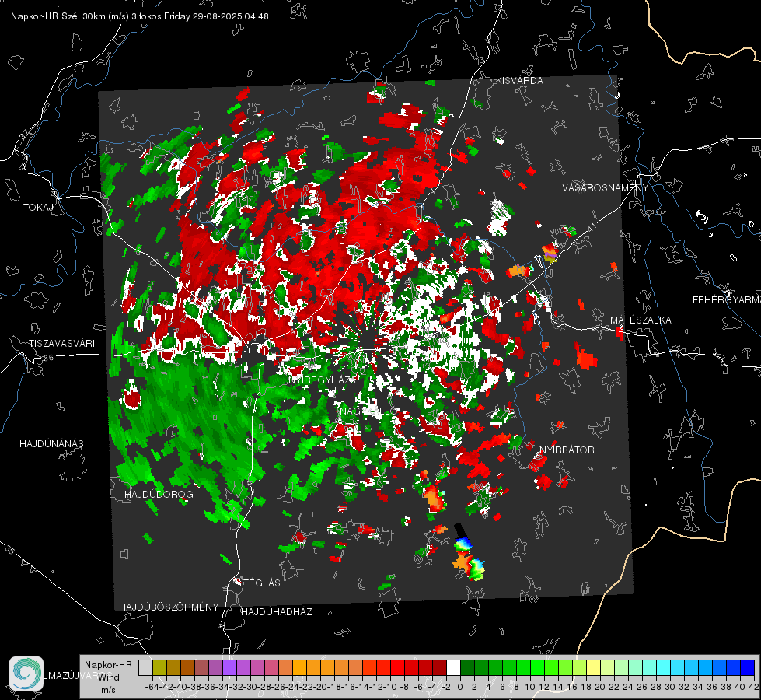
Task: Click the HAJDÚDOROG city label
Action: pyautogui.click(x=159, y=494)
